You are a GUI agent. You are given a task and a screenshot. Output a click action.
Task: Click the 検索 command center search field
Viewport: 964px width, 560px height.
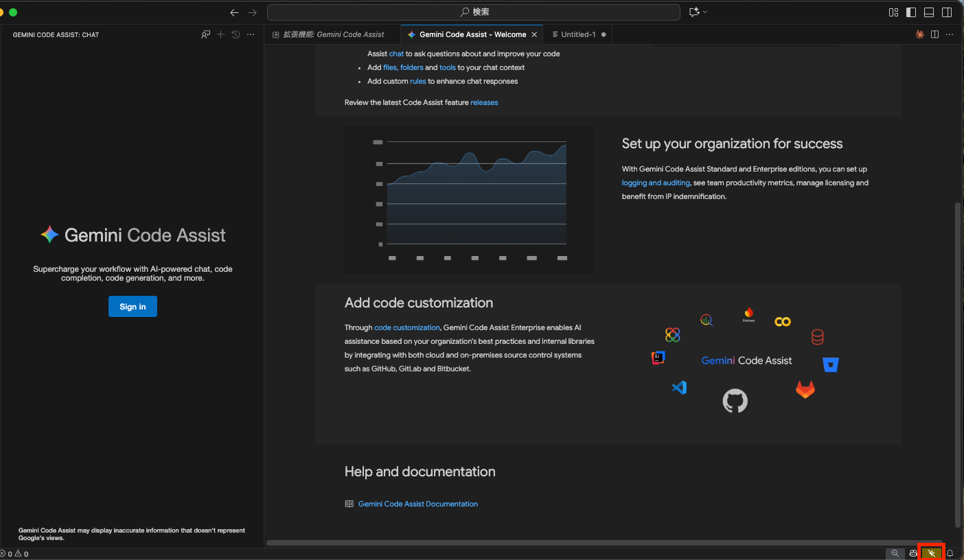(474, 12)
